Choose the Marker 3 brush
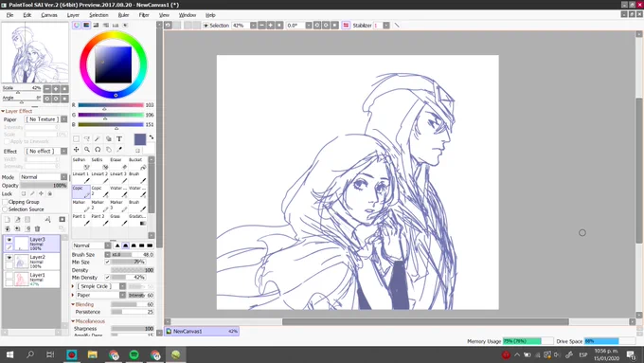Image resolution: width=644 pixels, height=363 pixels. point(118,206)
